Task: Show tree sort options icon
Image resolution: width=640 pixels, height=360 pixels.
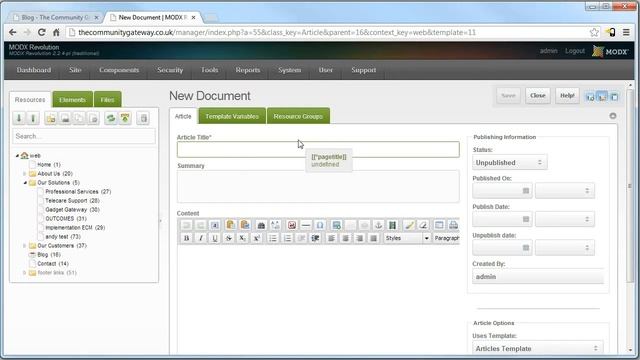Action: pyautogui.click(x=125, y=118)
